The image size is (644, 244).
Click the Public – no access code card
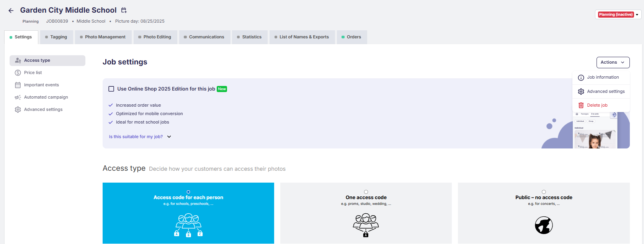544,213
